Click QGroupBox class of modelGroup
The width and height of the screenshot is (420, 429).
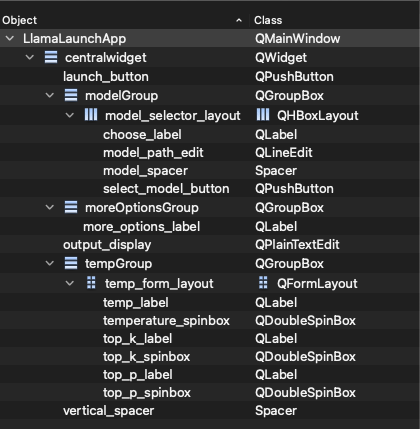tap(289, 96)
